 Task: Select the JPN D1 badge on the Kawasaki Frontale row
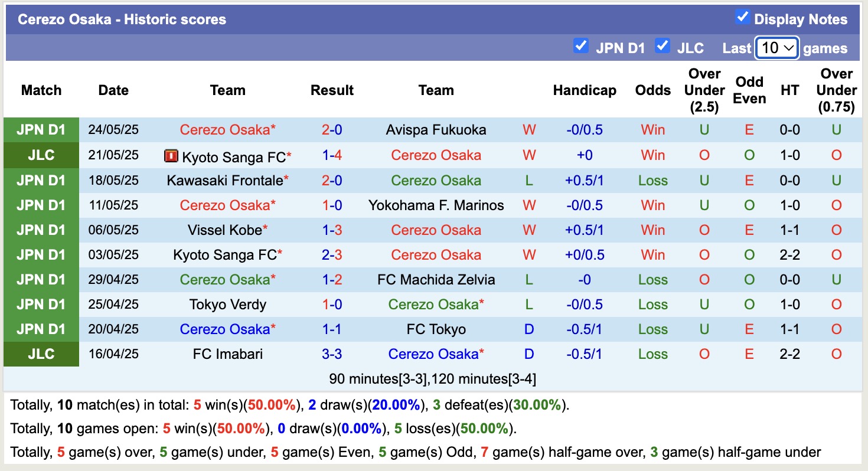(41, 180)
